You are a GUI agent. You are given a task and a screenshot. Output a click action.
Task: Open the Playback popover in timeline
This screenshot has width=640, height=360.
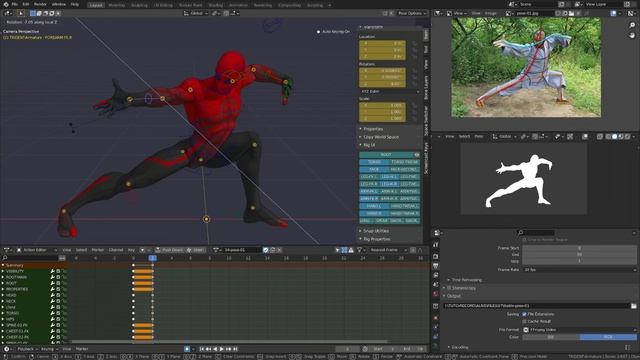(x=27, y=349)
